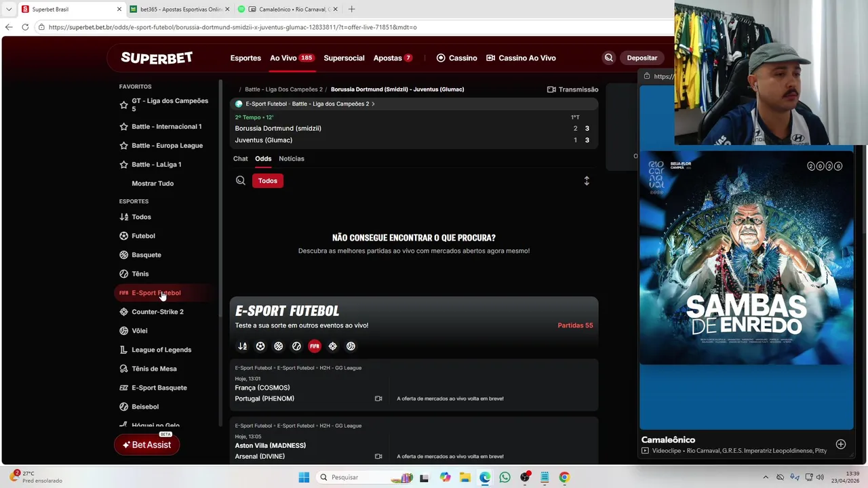Switch to the Chat tab
The image size is (868, 488).
(x=241, y=159)
